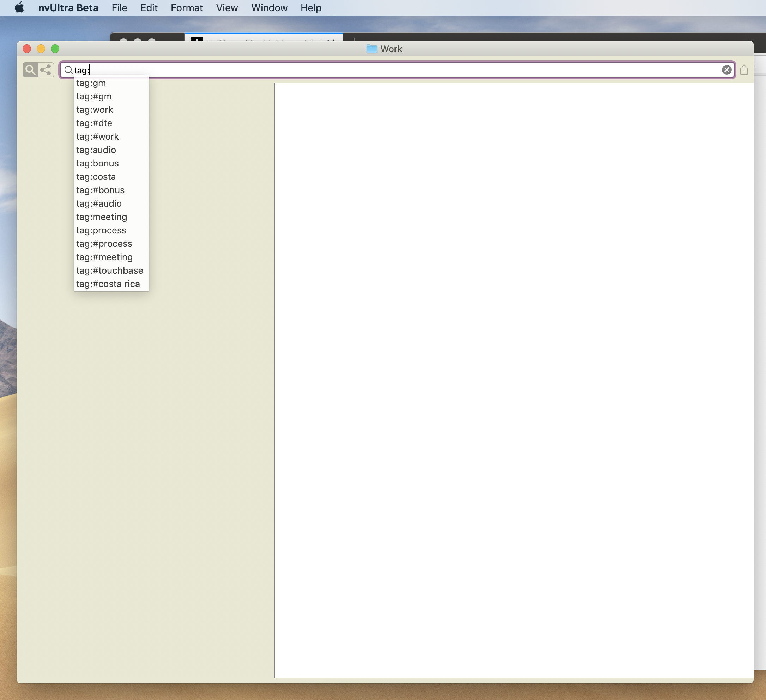Click inside the tag: search text field
Viewport: 766px width, 700px height.
(380, 70)
